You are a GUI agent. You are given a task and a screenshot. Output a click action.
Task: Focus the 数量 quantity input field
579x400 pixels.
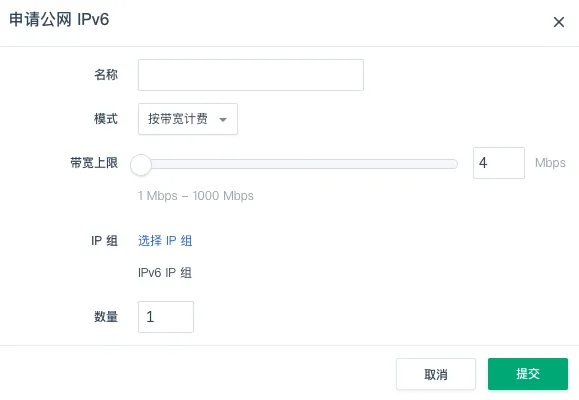coord(166,317)
